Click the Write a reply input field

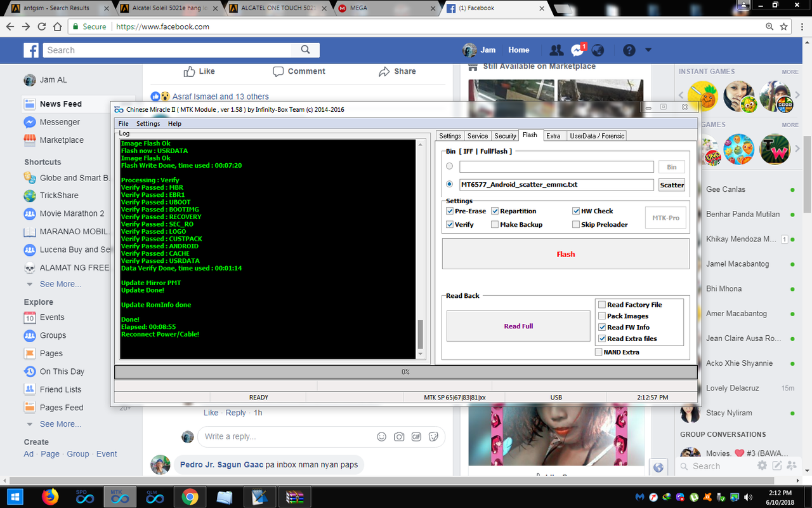point(285,436)
